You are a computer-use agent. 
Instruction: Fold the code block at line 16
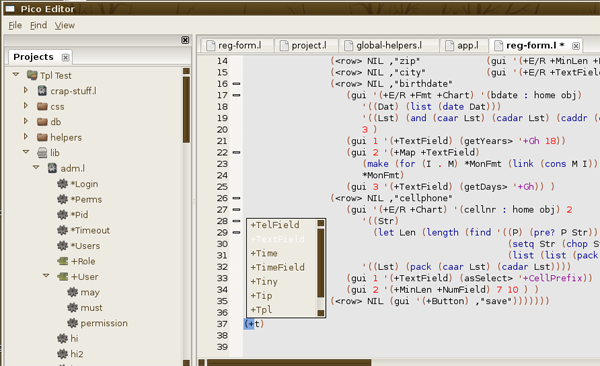click(236, 84)
